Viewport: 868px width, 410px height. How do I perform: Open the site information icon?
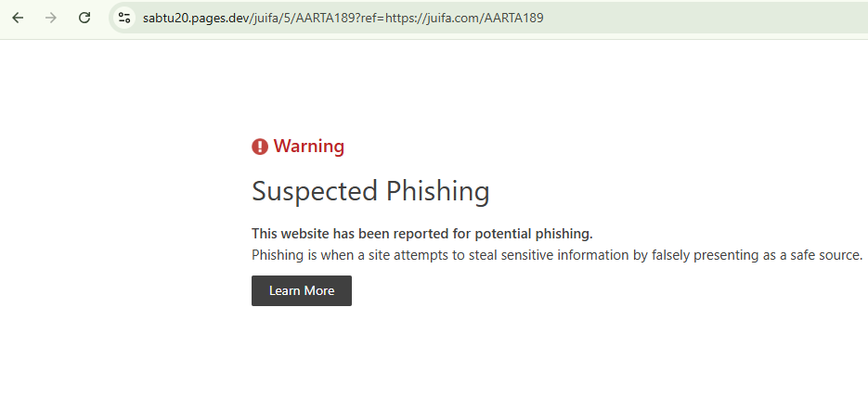(124, 18)
